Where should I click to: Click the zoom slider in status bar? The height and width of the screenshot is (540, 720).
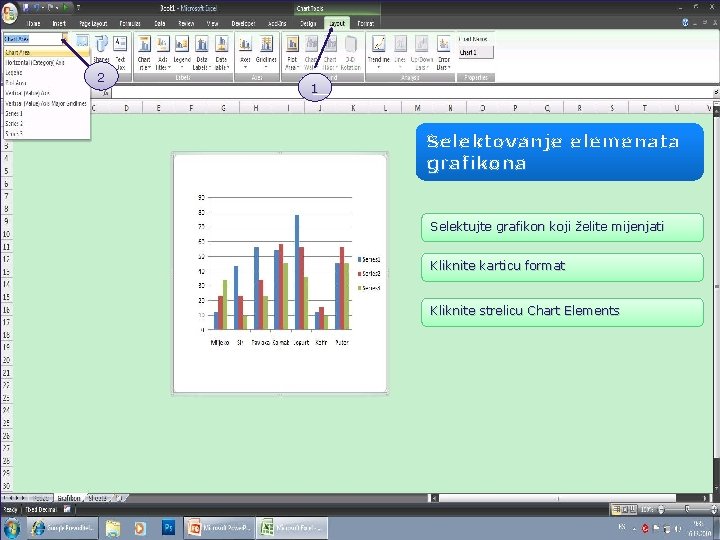coord(687,509)
